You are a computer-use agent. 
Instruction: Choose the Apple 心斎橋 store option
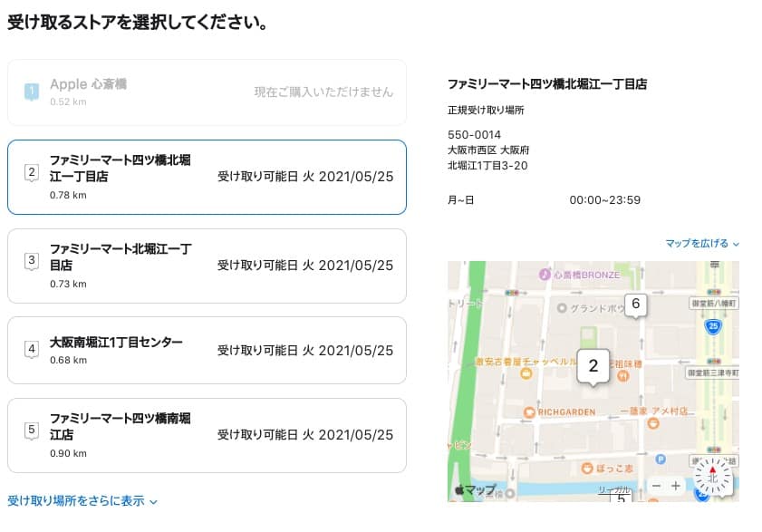pos(207,92)
